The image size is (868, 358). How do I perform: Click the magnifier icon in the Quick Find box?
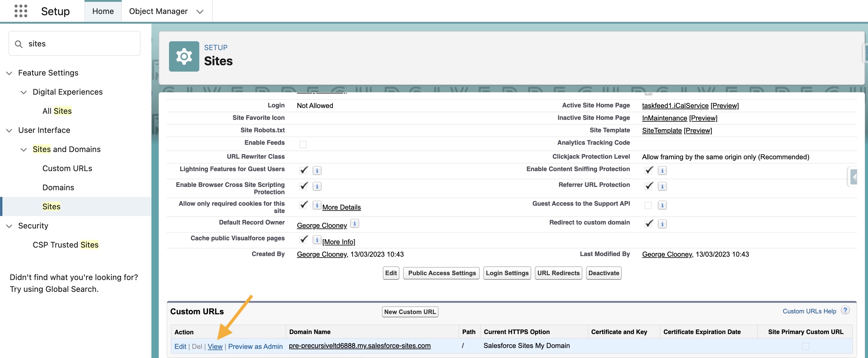(19, 43)
